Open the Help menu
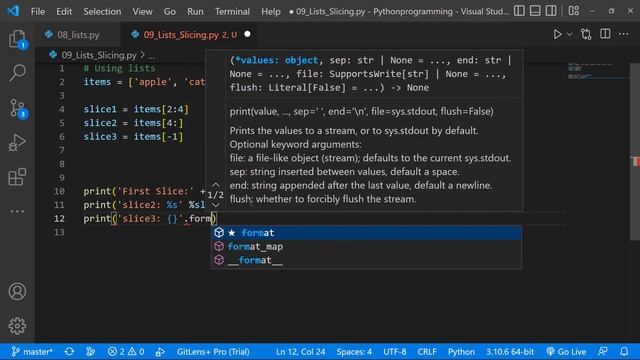The width and height of the screenshot is (640, 360). 271,11
